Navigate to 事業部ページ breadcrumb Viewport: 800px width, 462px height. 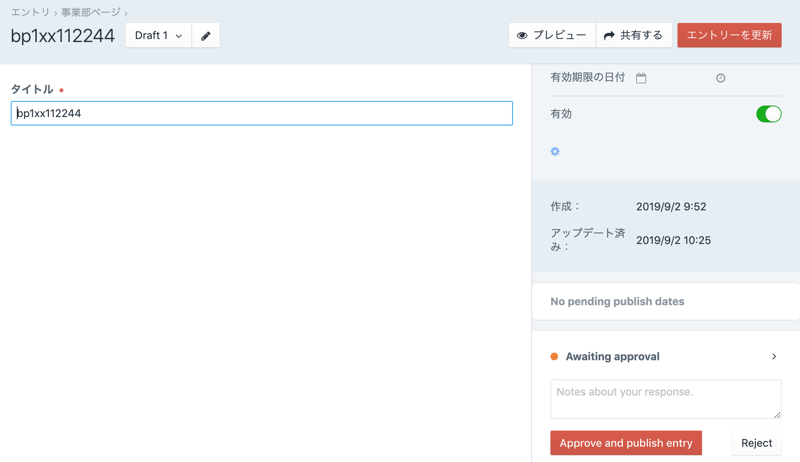click(x=91, y=12)
